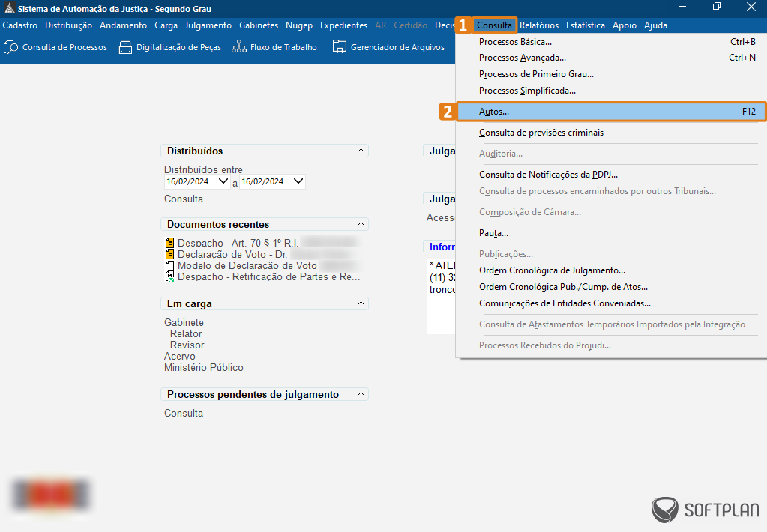The image size is (767, 532).
Task: Collapse the Documentos recentes panel
Action: (x=361, y=224)
